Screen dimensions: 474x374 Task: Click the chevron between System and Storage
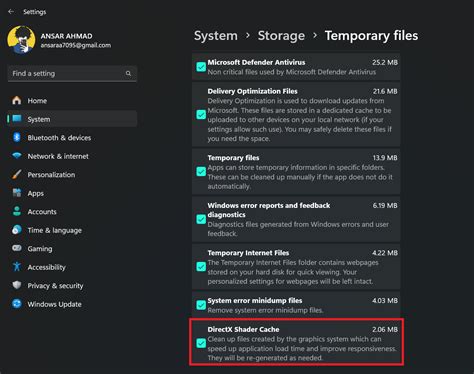[x=248, y=35]
